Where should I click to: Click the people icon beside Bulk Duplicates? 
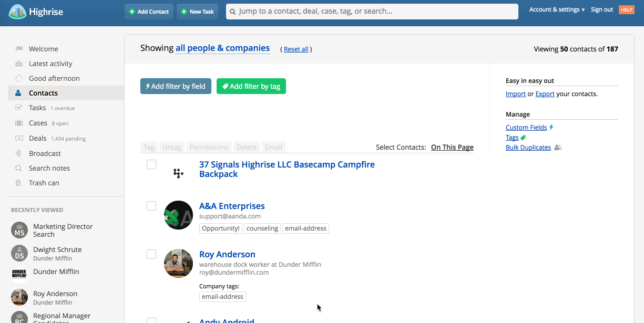[x=558, y=148]
